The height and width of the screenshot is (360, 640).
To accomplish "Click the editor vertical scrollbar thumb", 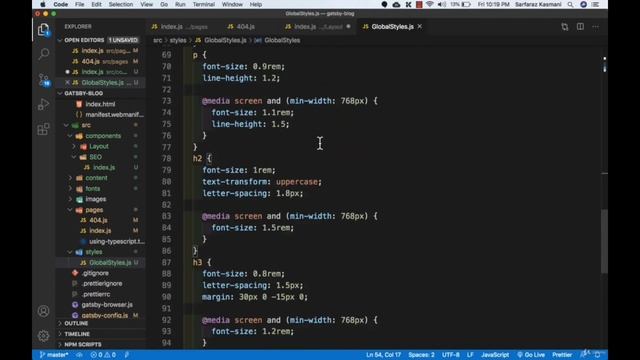I will point(604,241).
